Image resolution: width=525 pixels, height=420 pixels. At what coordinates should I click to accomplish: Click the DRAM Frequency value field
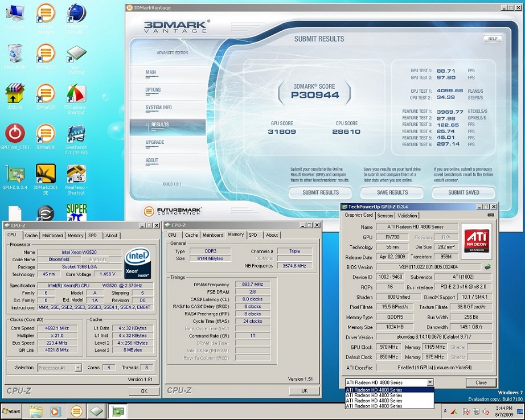252,284
